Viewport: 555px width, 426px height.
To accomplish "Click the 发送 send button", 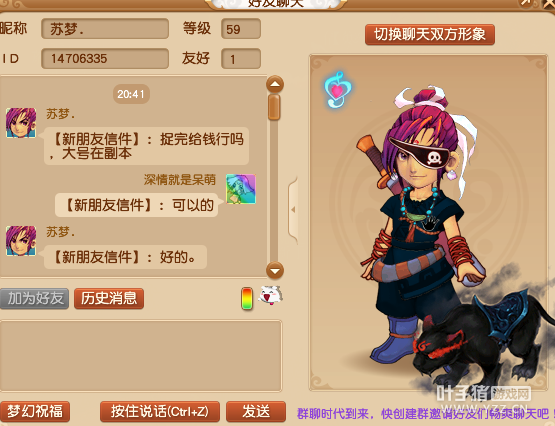I will click(x=256, y=411).
